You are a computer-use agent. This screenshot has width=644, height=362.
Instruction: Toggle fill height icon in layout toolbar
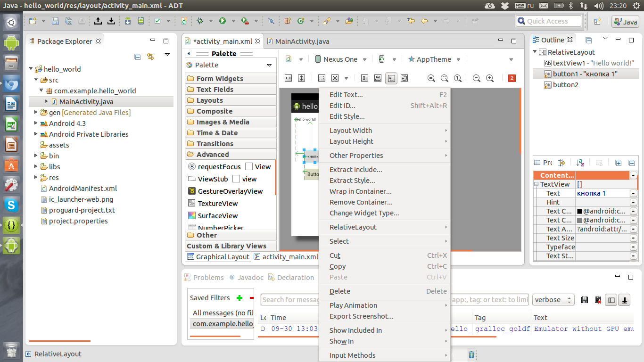pos(302,78)
